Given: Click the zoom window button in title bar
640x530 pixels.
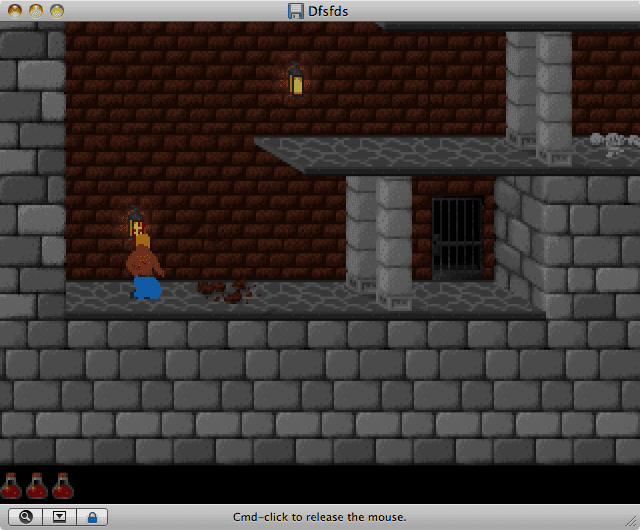Looking at the screenshot, I should point(57,11).
